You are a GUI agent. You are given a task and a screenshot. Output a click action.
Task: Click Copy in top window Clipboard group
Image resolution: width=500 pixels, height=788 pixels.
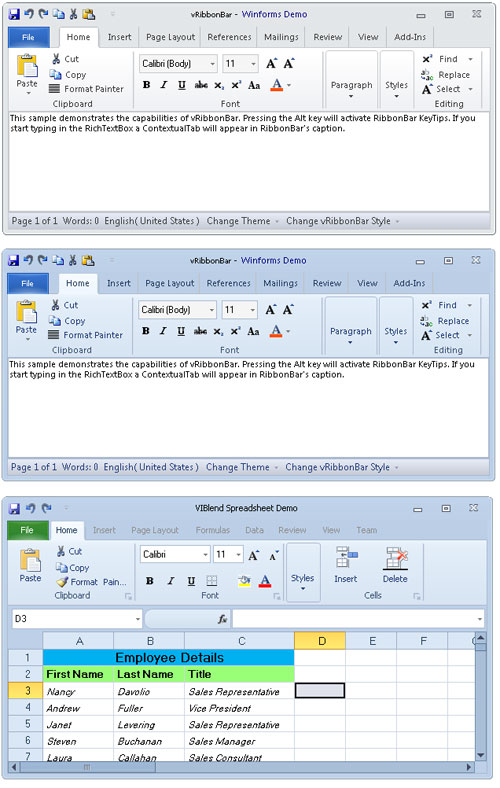point(67,74)
